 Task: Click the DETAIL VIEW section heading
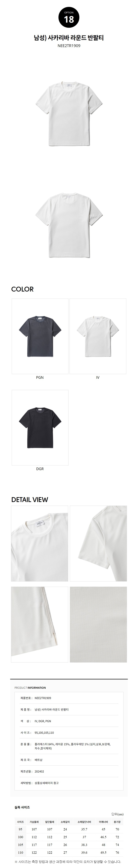tap(30, 500)
